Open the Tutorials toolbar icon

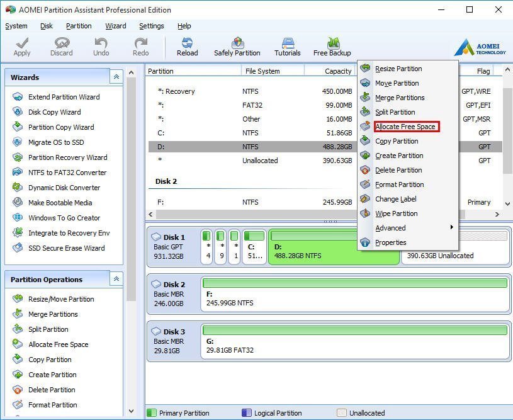(287, 46)
